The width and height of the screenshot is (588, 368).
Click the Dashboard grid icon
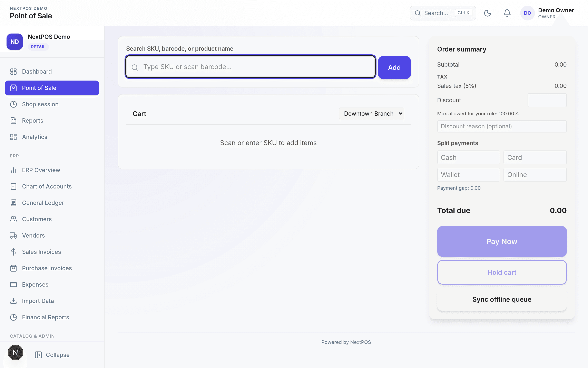[x=13, y=72]
